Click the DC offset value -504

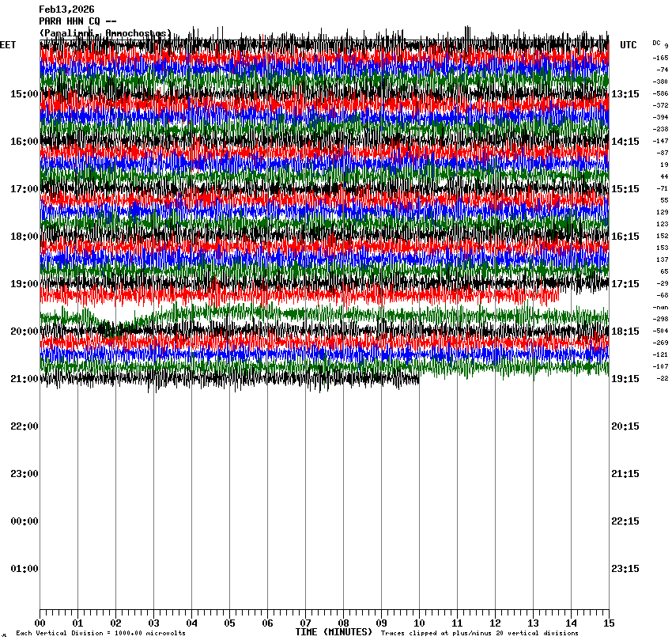click(660, 331)
